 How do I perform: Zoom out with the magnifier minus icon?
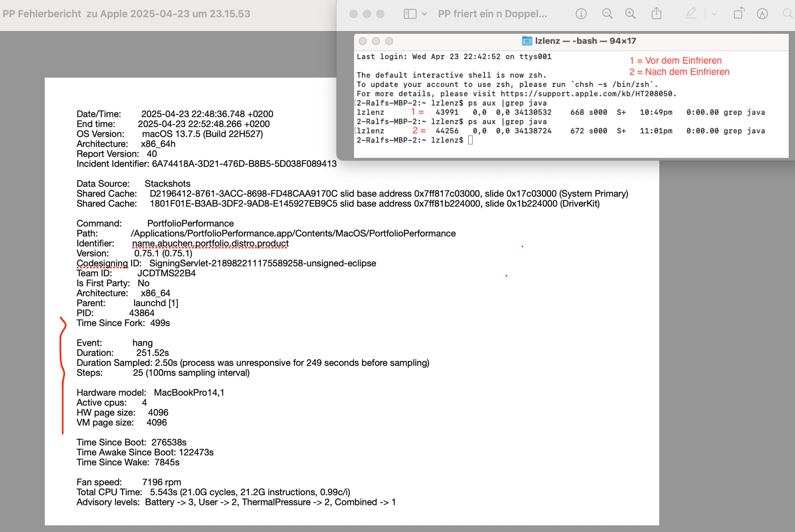(x=607, y=14)
